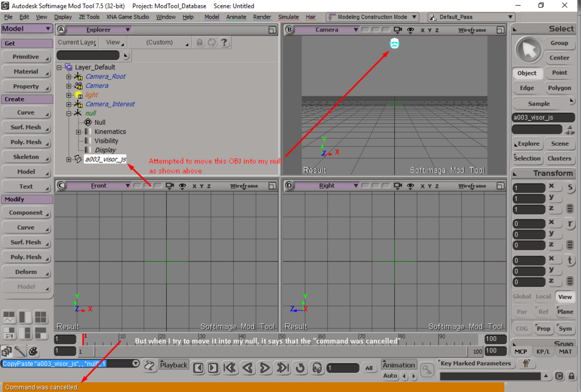Viewport: 581px width, 392px height.
Task: Enable Object selection filter
Action: click(x=527, y=73)
